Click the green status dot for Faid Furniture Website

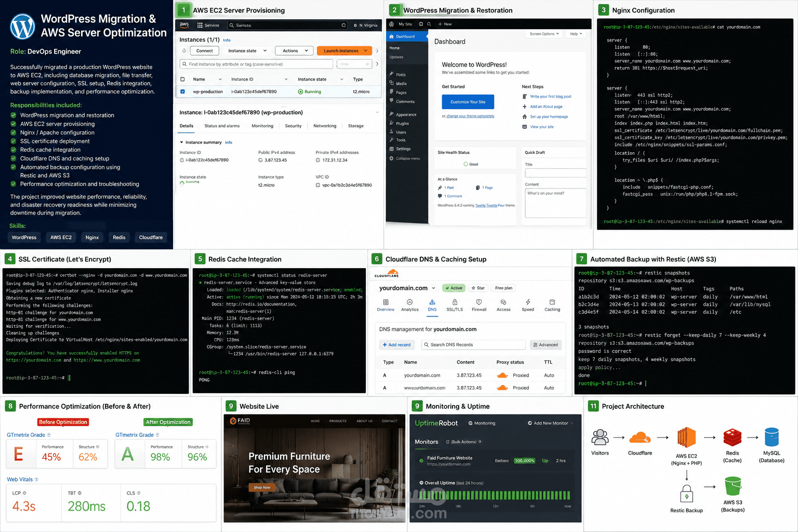(421, 460)
